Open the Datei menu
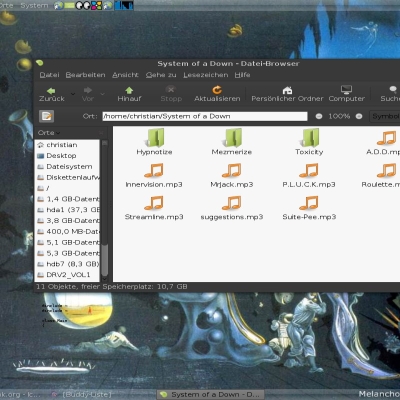The height and width of the screenshot is (400, 400). pyautogui.click(x=49, y=75)
